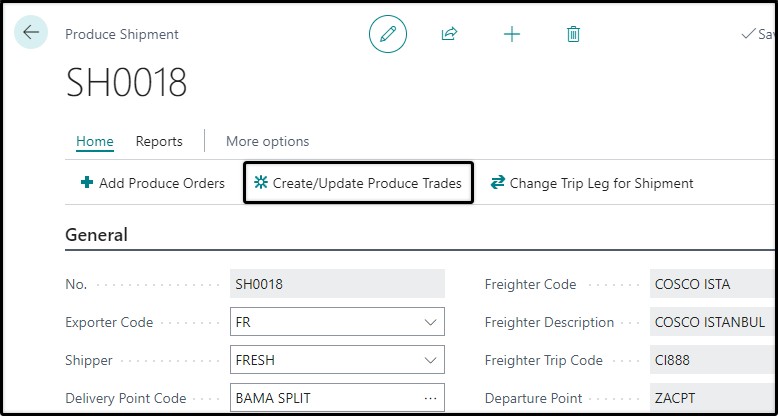Show More options

tap(267, 141)
